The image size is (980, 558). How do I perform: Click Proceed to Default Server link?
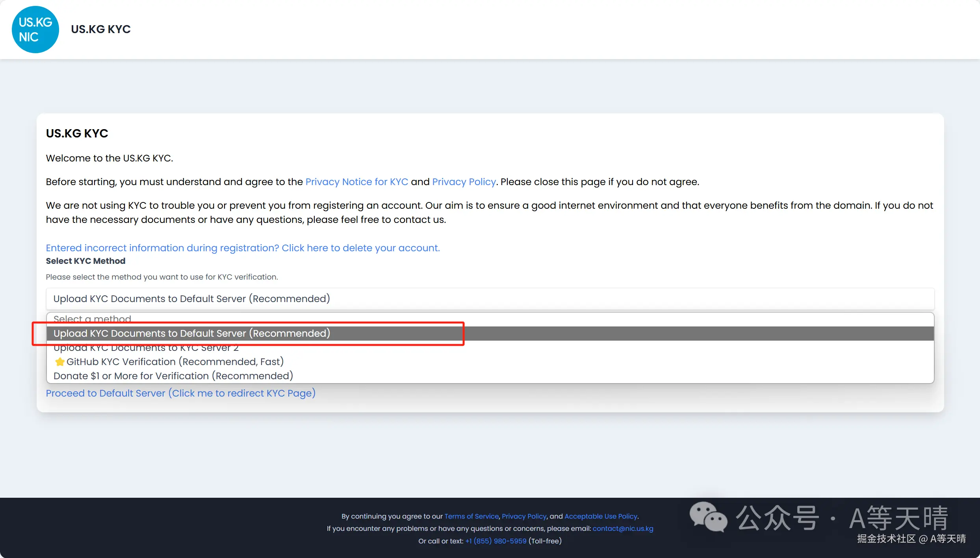pos(180,393)
